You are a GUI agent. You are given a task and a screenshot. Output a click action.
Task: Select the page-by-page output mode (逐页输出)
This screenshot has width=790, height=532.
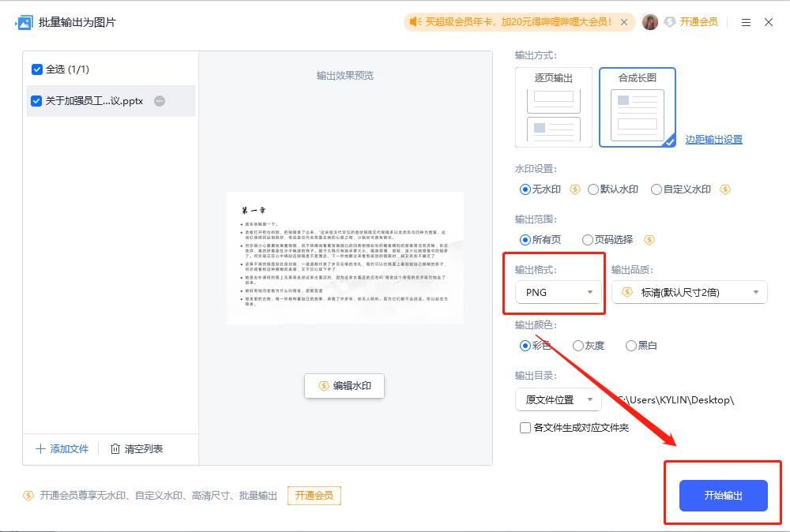(553, 107)
